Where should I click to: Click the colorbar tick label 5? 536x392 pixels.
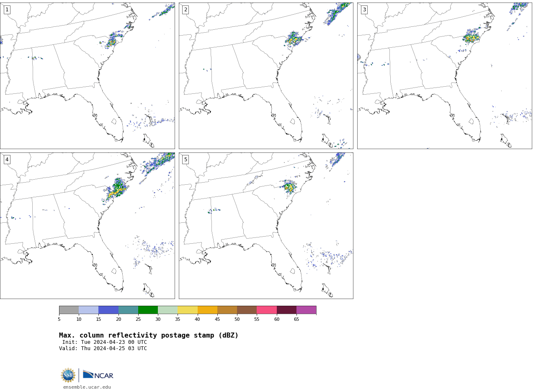click(59, 320)
